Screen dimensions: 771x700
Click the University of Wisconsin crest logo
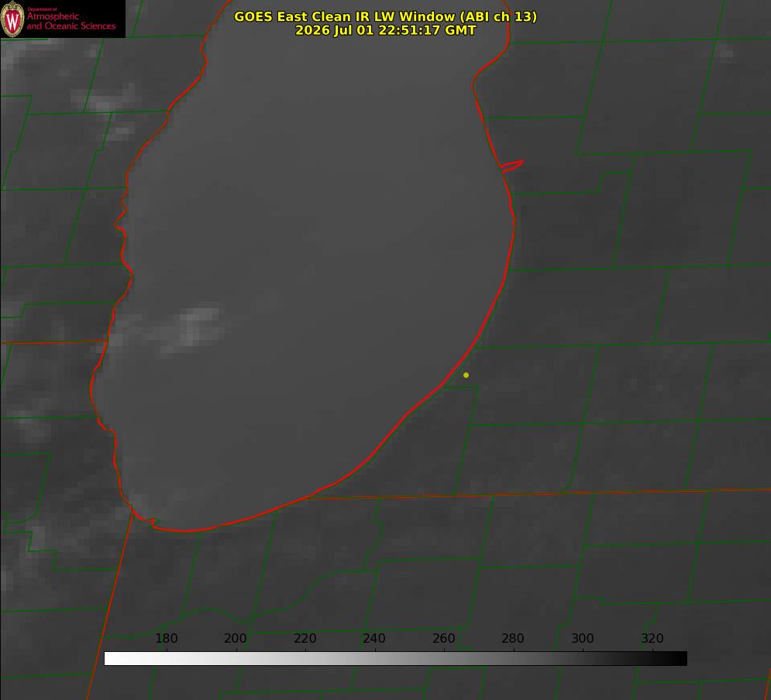pos(12,19)
